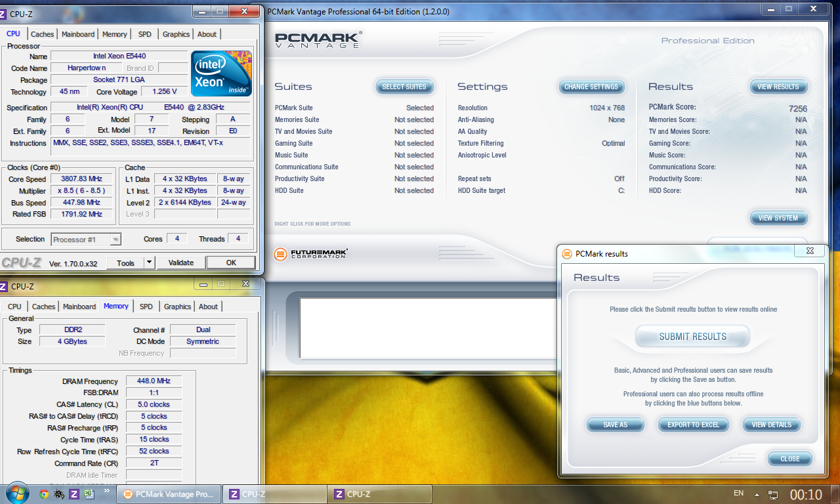Screen dimensions: 840x504
Task: Select the PCMark Suite row
Action: coord(354,108)
